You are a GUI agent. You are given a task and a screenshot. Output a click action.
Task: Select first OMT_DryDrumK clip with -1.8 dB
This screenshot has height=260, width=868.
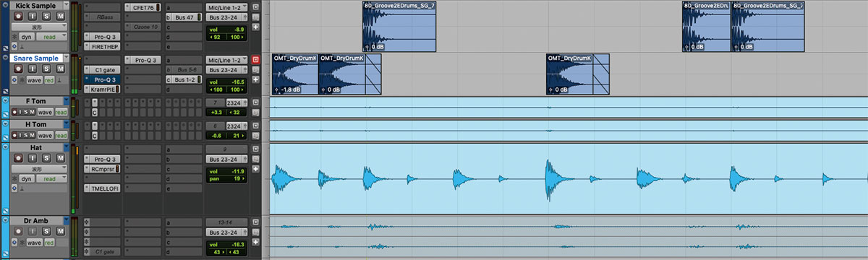point(295,74)
